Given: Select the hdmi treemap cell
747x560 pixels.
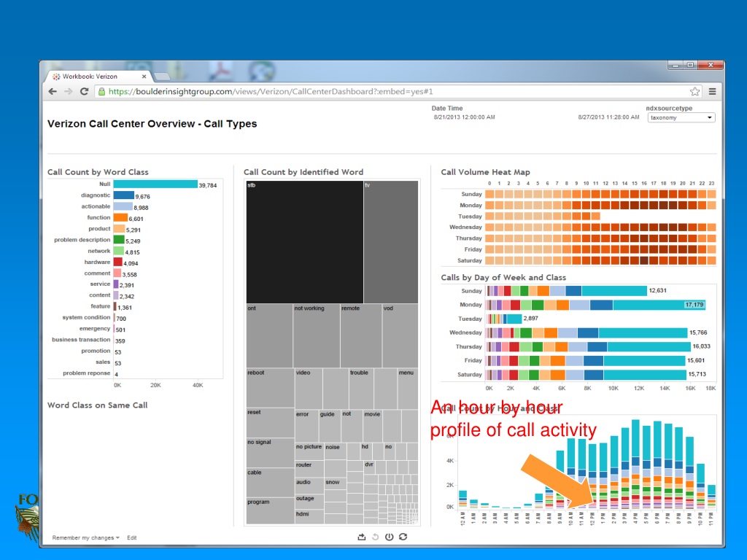Looking at the screenshot, I should (309, 518).
